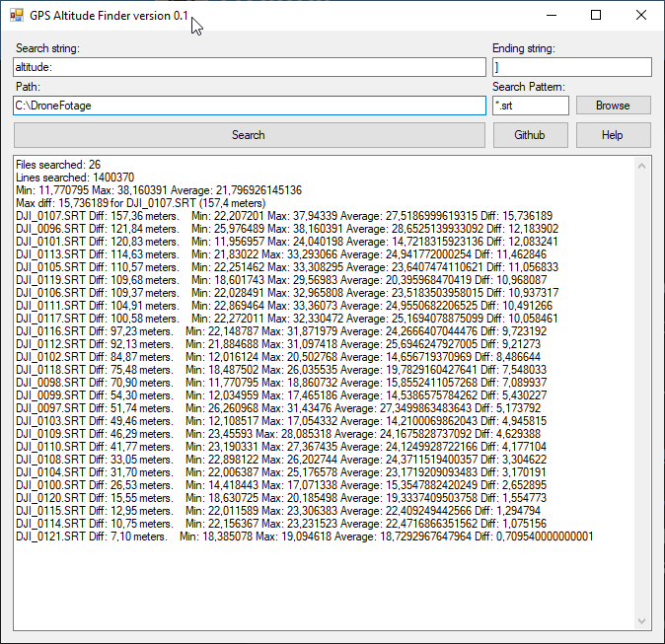665x644 pixels.
Task: Click the DJI_0107.SRT Diff: 157,36 meters row
Action: click(284, 216)
